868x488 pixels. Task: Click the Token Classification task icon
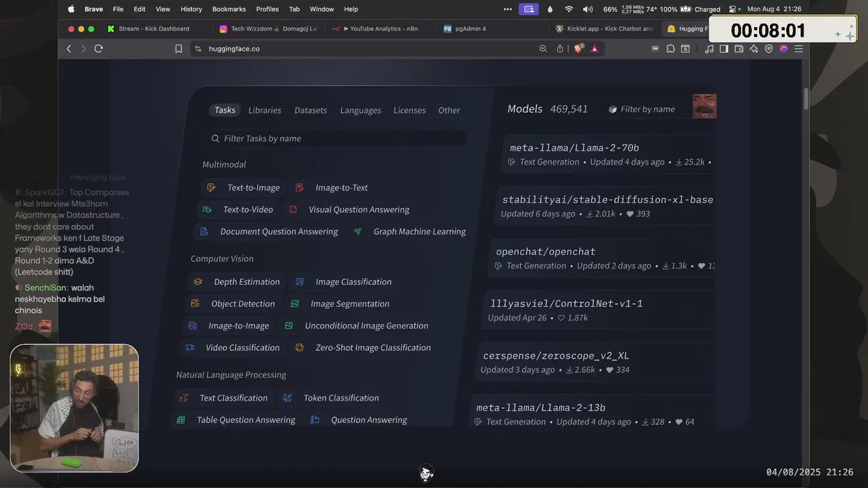point(288,398)
